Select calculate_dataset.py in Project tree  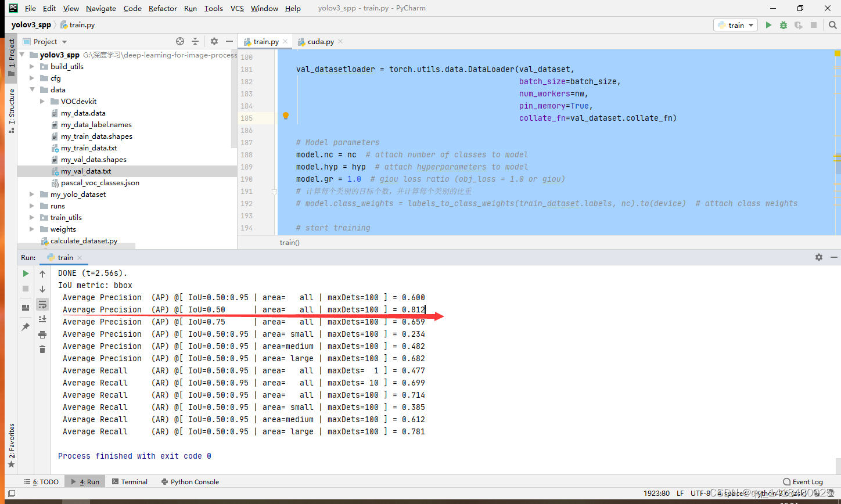click(84, 240)
